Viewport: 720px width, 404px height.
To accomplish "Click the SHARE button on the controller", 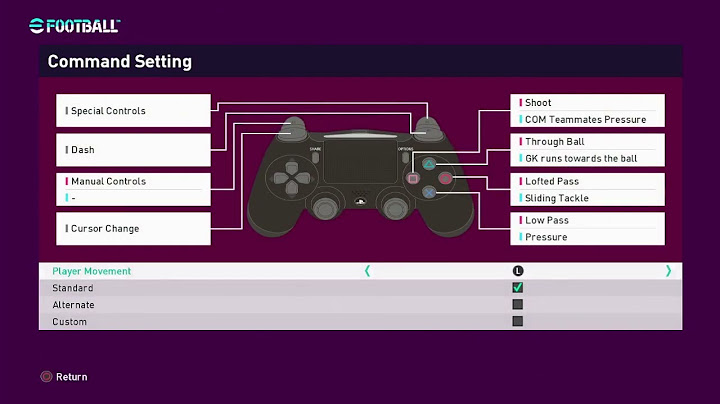I will point(315,157).
